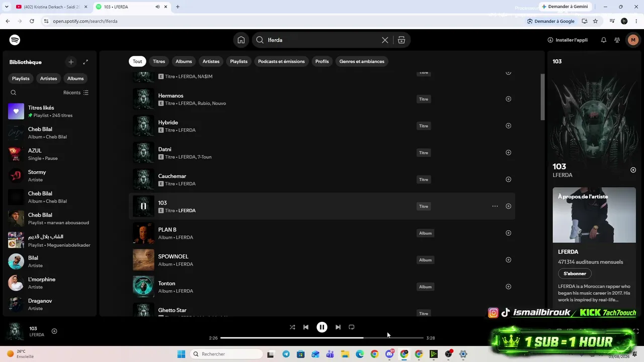Image resolution: width=644 pixels, height=362 pixels.
Task: Save Tonton album to library
Action: point(508,287)
